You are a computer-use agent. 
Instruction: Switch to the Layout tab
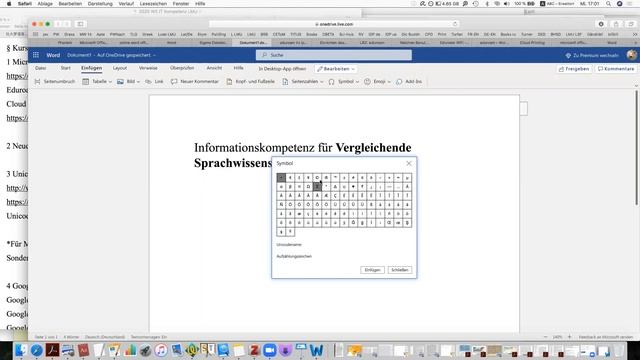[120, 68]
